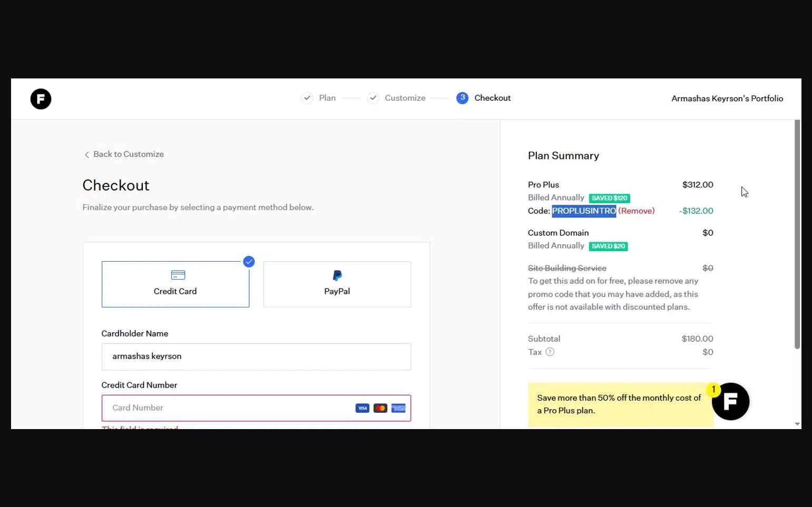
Task: Click the struck-through Site Building Service
Action: point(567,268)
